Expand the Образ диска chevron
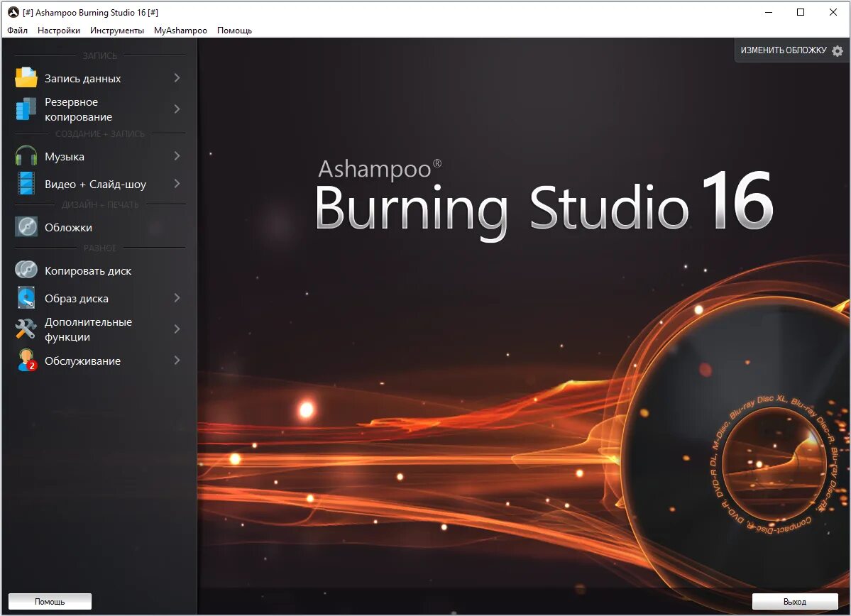This screenshot has height=616, width=851. point(177,298)
